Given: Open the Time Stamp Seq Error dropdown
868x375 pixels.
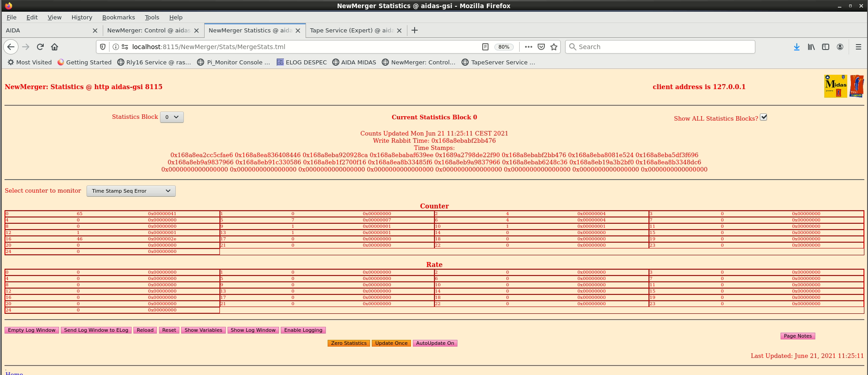Looking at the screenshot, I should click(x=131, y=191).
